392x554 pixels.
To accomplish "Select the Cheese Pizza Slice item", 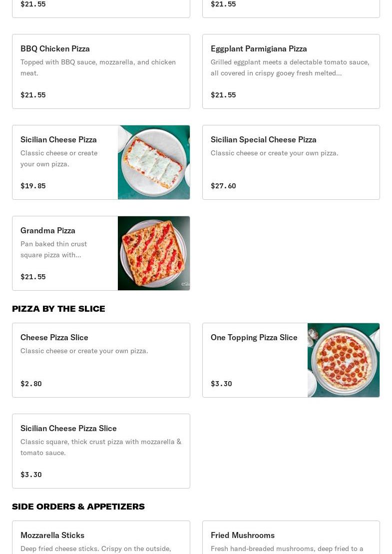I will pos(101,360).
